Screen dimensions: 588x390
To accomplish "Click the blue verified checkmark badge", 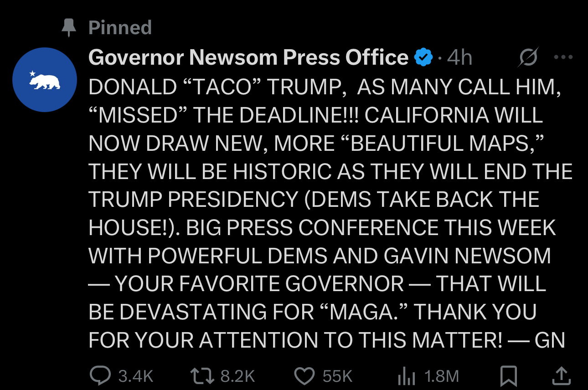I will pyautogui.click(x=423, y=57).
